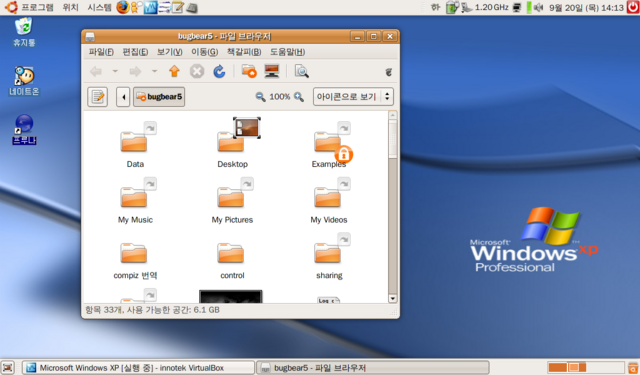Open the Back history dropdown arrow
Image resolution: width=640 pixels, height=375 pixels.
(116, 71)
